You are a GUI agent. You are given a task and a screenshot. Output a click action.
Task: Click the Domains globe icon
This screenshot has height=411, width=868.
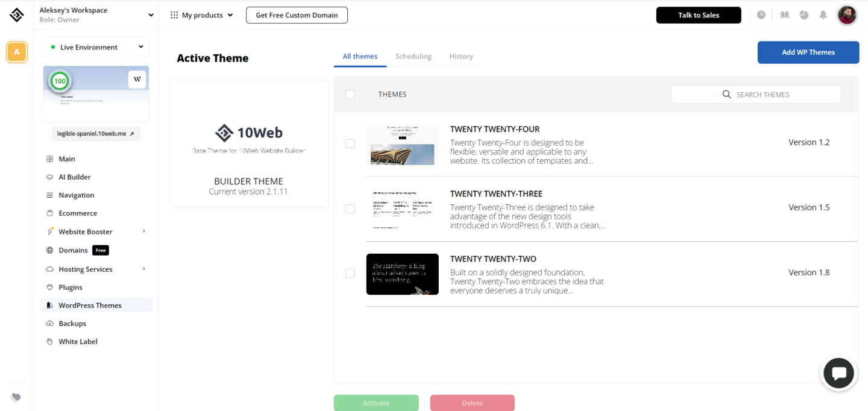click(49, 250)
